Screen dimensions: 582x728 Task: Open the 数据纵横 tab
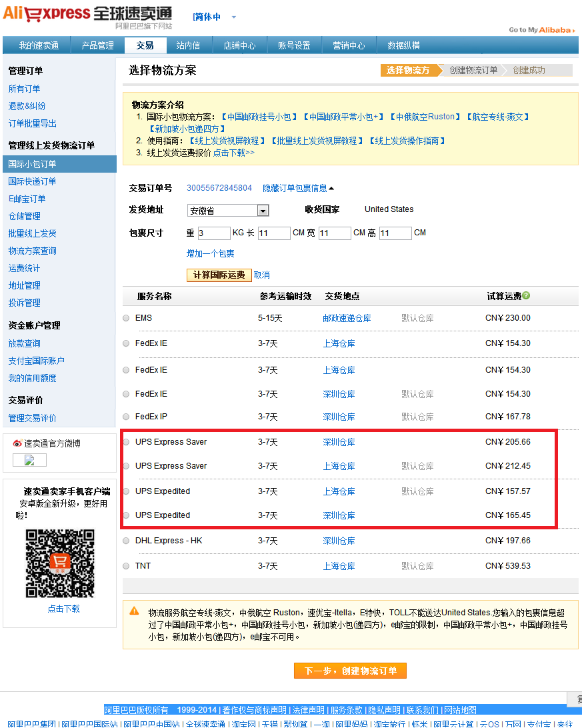coord(404,45)
